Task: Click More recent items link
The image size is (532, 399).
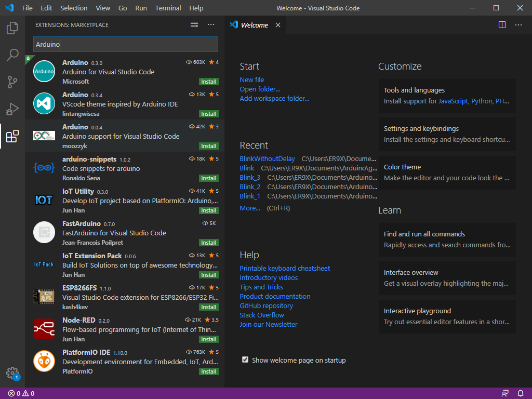Action: [x=250, y=208]
